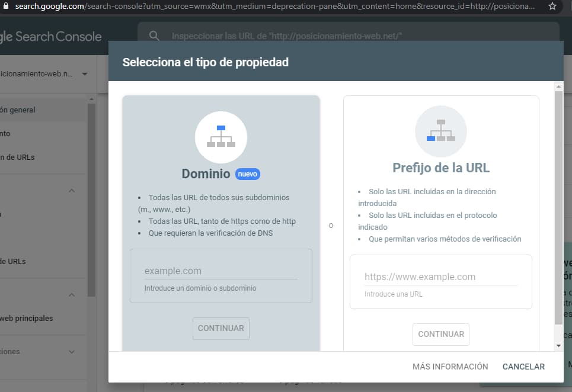Click the dialog scrollbar down arrow
This screenshot has height=392, width=572.
[558, 346]
